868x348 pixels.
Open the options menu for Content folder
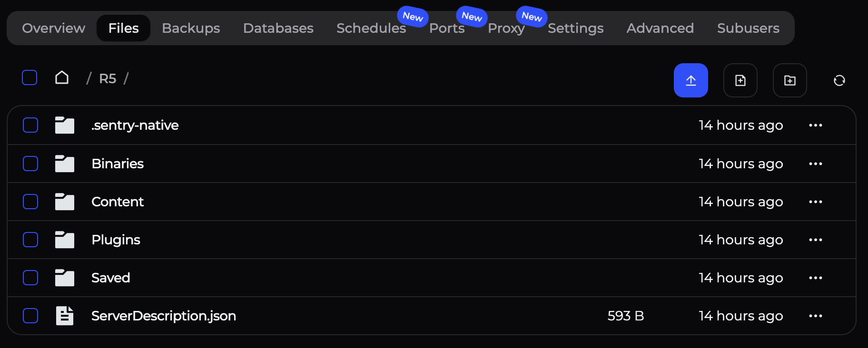815,202
